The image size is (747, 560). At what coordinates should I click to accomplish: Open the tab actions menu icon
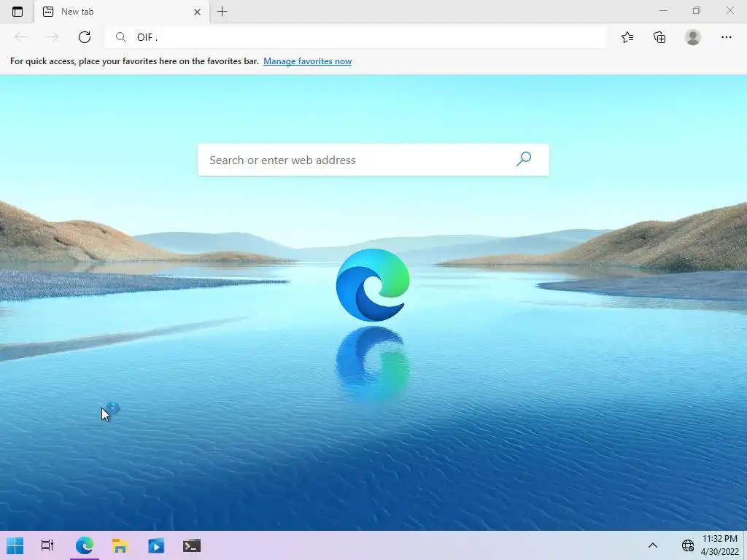pos(18,12)
